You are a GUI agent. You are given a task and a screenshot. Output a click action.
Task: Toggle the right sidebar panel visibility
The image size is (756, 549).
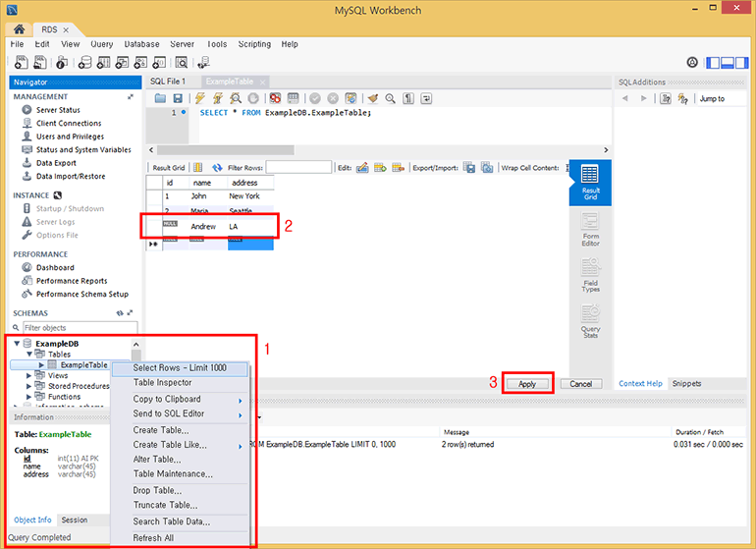point(743,62)
